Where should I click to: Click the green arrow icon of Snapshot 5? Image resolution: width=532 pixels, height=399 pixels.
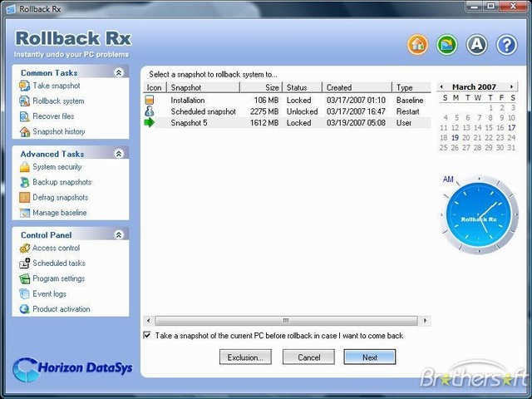tap(150, 122)
